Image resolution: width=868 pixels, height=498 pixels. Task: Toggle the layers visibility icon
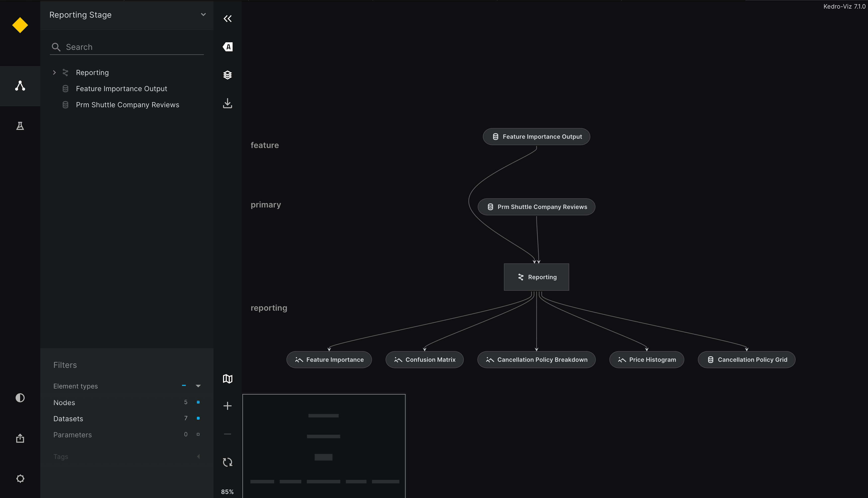[x=227, y=75]
